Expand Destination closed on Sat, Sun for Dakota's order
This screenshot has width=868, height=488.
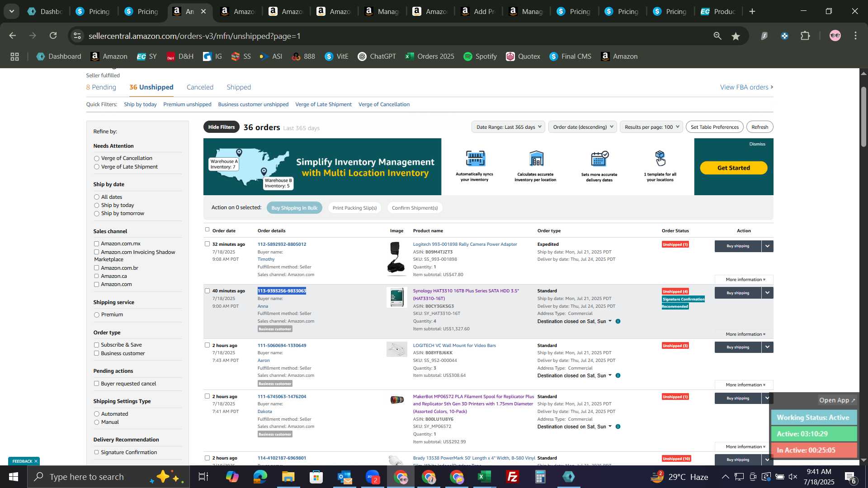point(574,427)
